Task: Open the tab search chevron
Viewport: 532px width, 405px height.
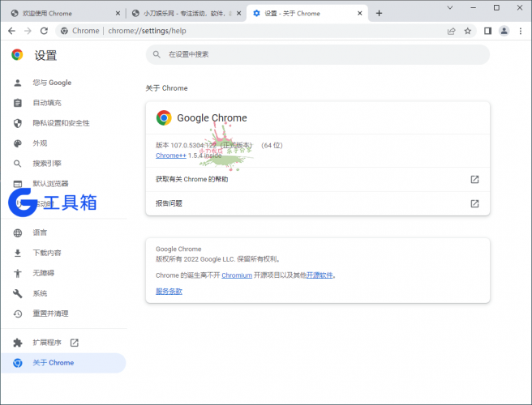Action: pos(450,7)
